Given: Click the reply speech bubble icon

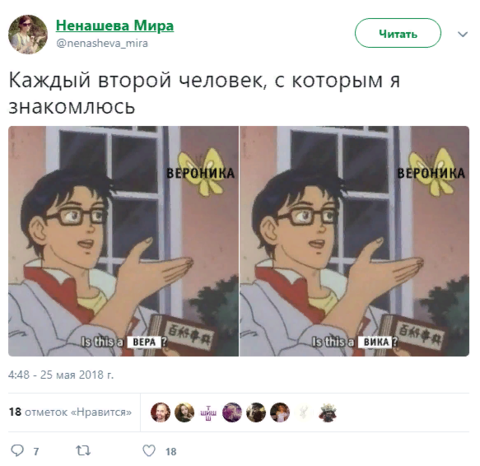Looking at the screenshot, I should click(x=17, y=450).
